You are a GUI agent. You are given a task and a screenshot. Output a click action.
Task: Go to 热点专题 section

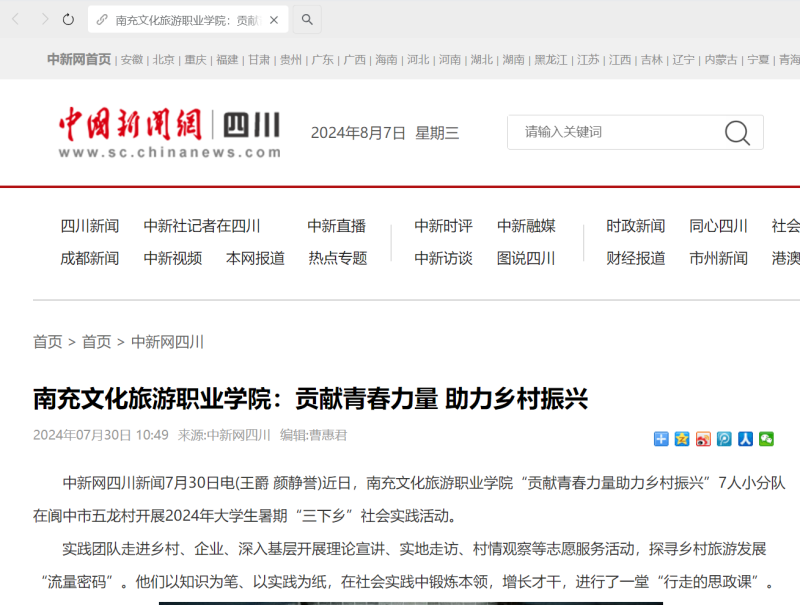click(x=338, y=259)
